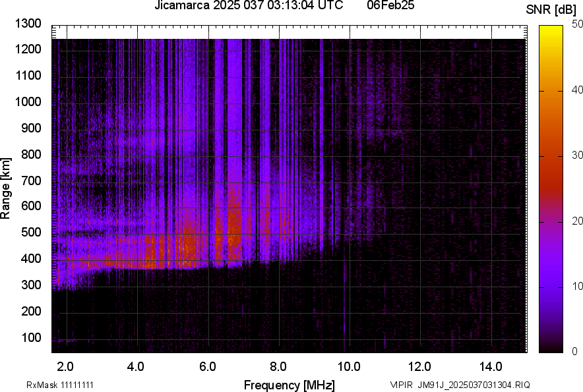Click the 'JM91J_2025037031304.RIQ' filename label
The image size is (583, 392).
click(x=474, y=385)
